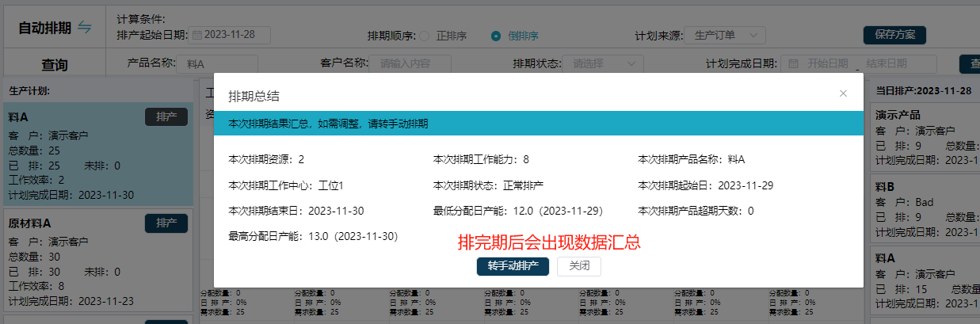Click the 查询 button on left

coord(54,65)
